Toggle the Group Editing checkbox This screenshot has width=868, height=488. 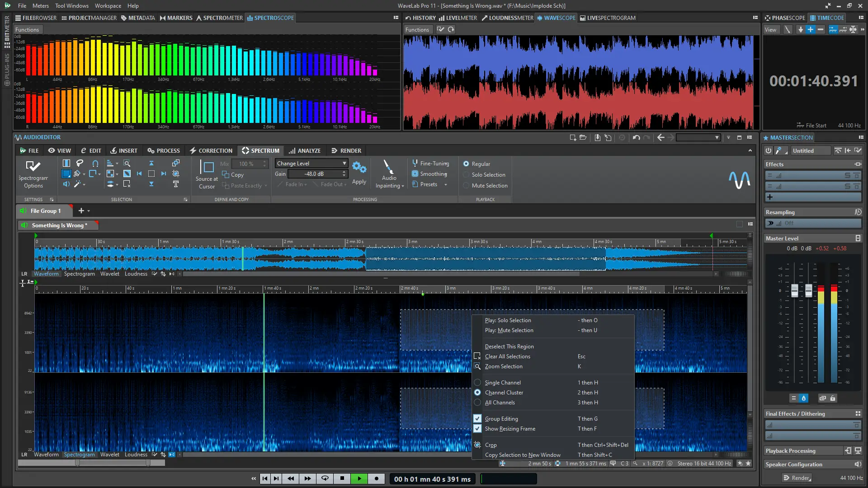pyautogui.click(x=477, y=419)
